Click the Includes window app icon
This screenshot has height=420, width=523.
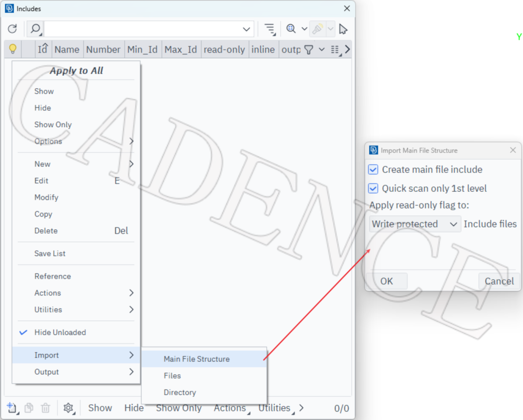tap(10, 8)
